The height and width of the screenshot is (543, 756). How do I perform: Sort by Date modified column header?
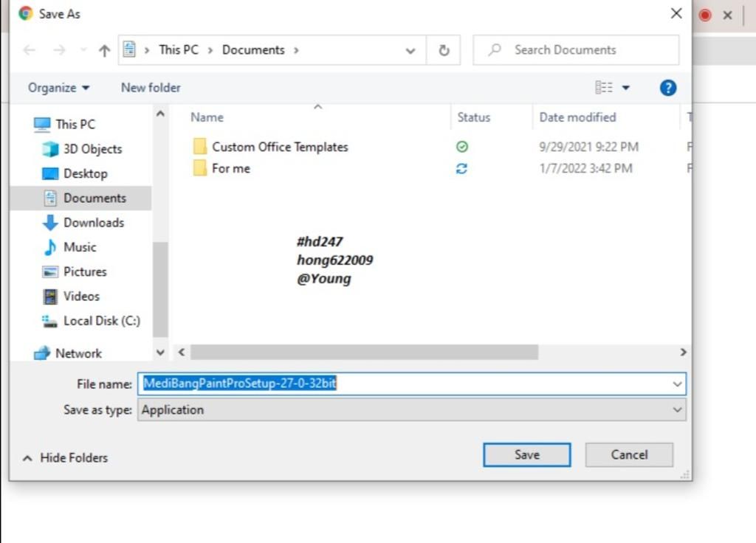coord(577,117)
